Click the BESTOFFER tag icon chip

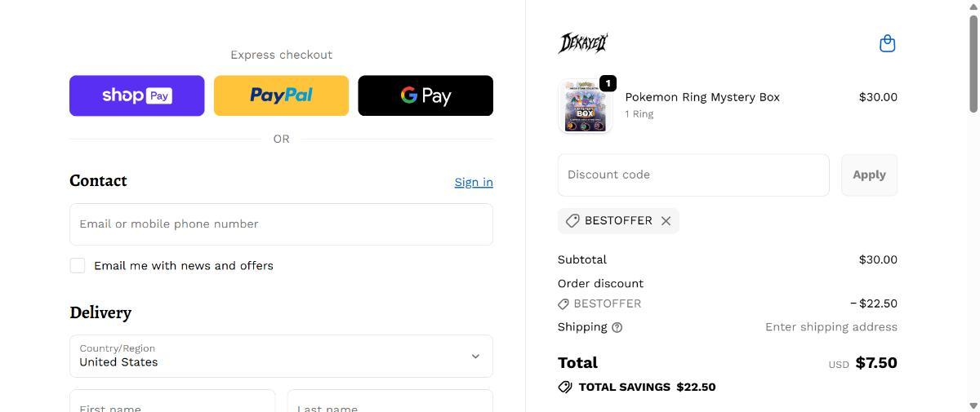coord(572,221)
